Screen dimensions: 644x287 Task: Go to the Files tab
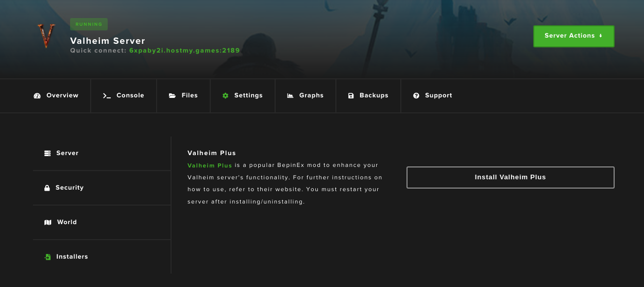pos(183,96)
